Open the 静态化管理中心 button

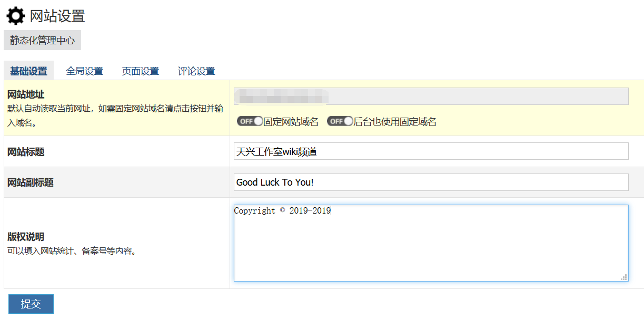click(x=42, y=40)
